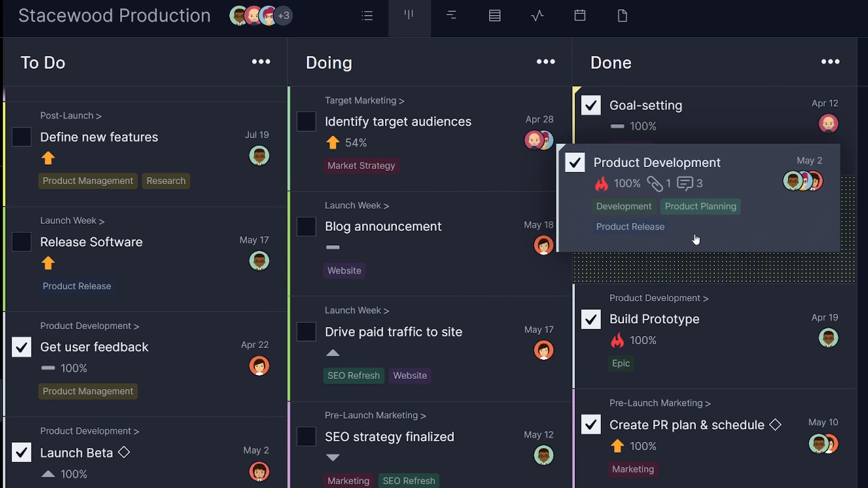868x488 pixels.
Task: Click the Market Strategy tag
Action: [361, 166]
